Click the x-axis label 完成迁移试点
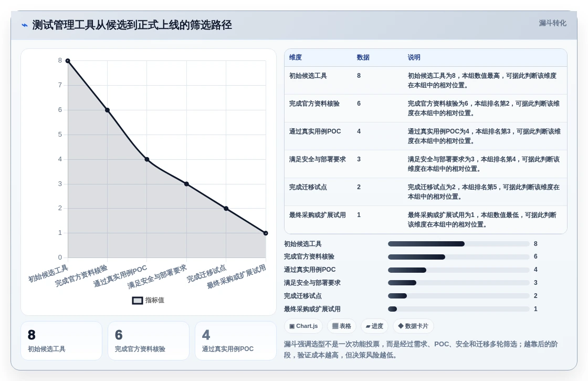This screenshot has width=588, height=381. [x=207, y=274]
